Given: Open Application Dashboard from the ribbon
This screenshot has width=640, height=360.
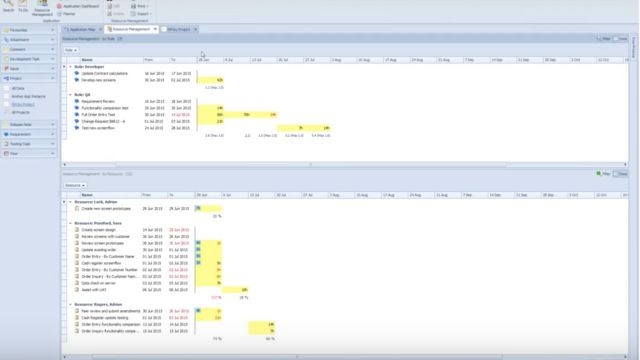Looking at the screenshot, I should click(78, 6).
